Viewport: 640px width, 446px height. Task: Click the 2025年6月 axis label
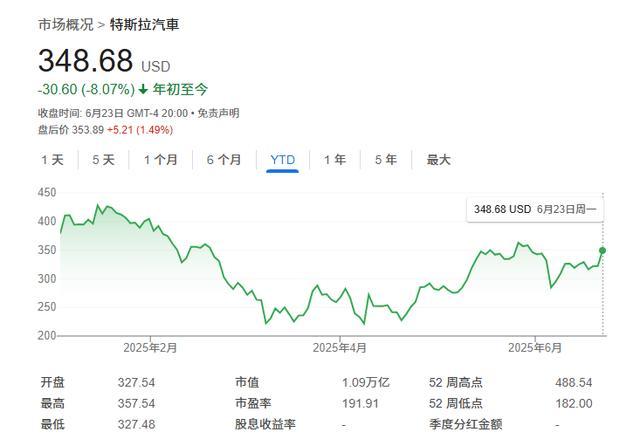[535, 348]
